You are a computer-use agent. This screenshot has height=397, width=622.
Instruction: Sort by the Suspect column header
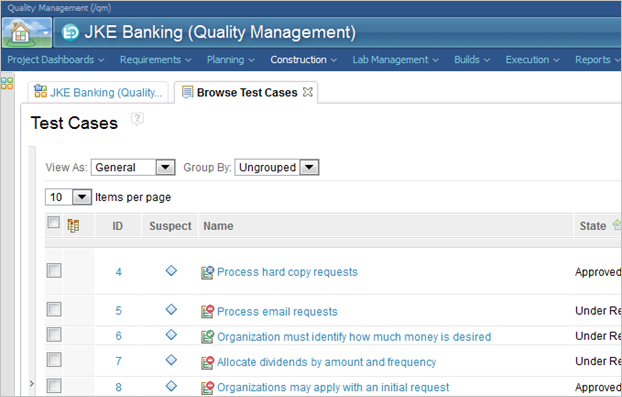click(170, 226)
